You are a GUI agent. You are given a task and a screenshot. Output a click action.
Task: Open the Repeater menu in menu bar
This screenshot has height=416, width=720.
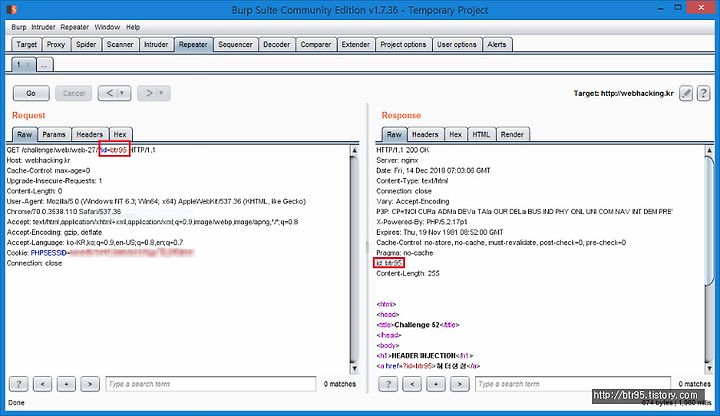(74, 27)
